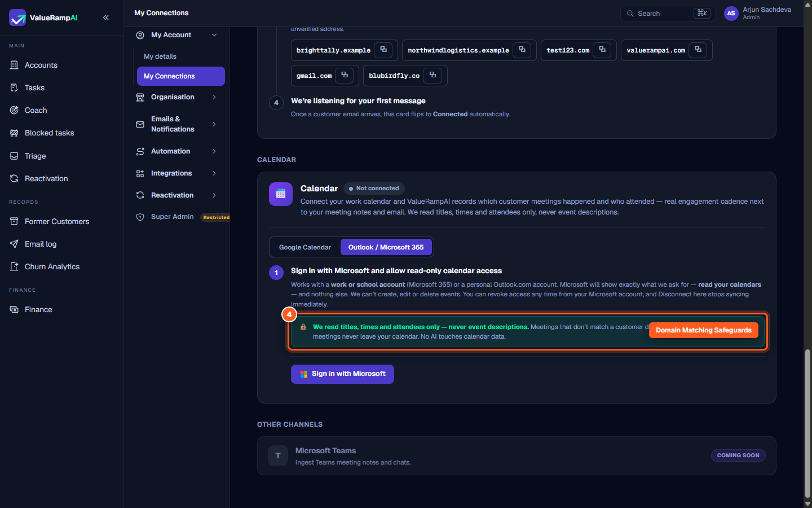Click the scrollbar down arrow
The image size is (812, 508).
point(807,503)
